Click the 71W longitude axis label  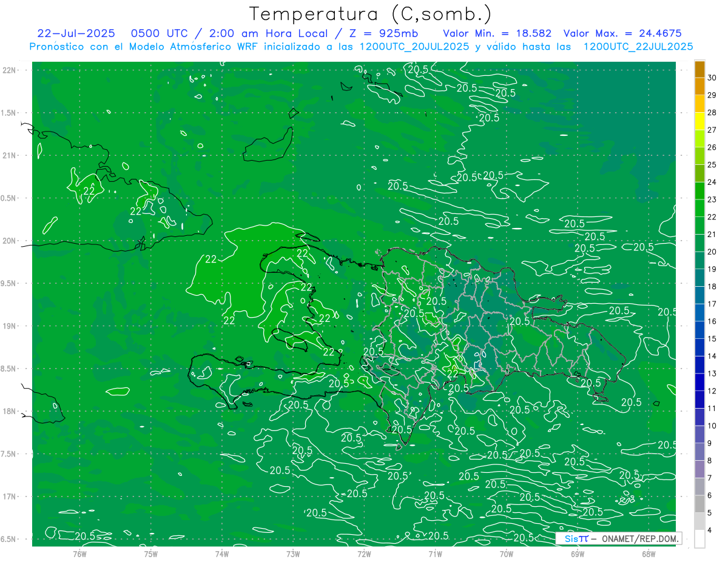pos(435,553)
